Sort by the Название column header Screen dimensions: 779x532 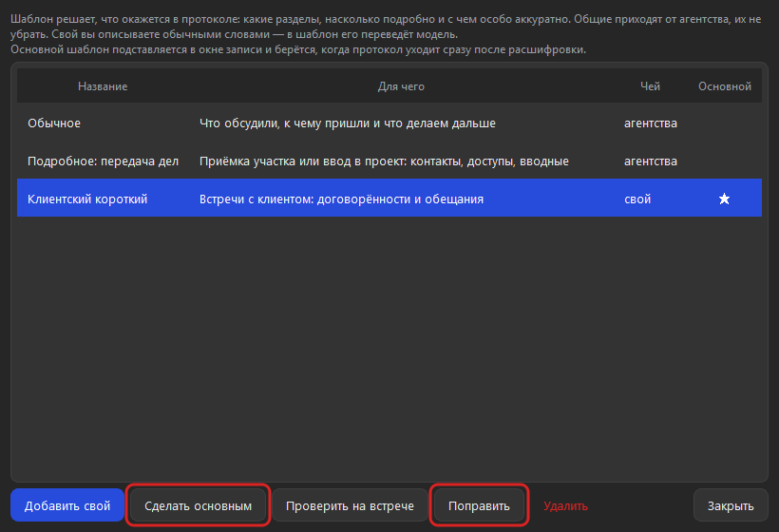(103, 85)
